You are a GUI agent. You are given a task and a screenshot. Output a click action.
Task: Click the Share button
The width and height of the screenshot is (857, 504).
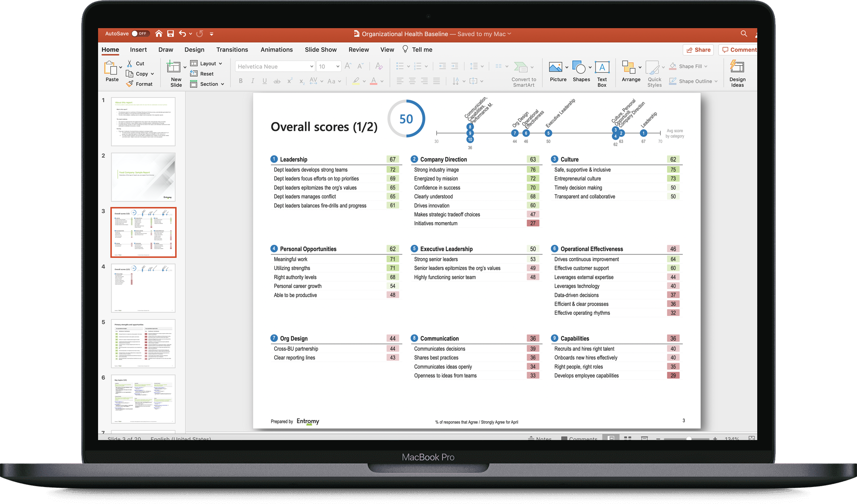tap(698, 50)
